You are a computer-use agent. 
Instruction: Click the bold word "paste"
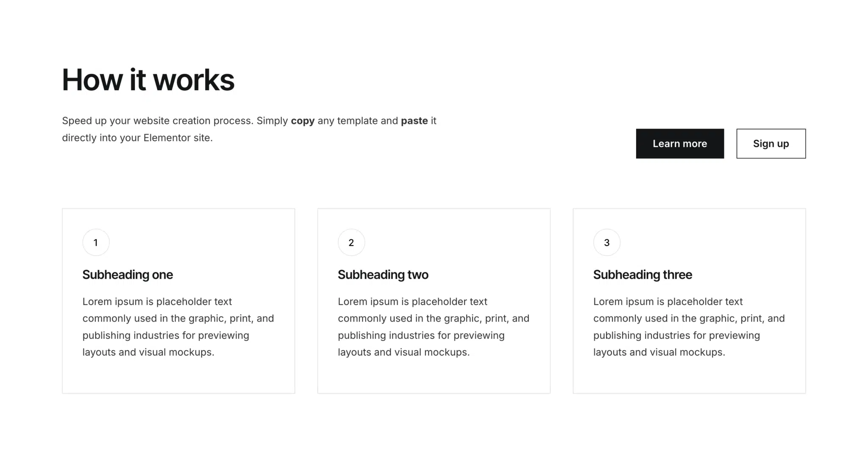click(x=414, y=121)
